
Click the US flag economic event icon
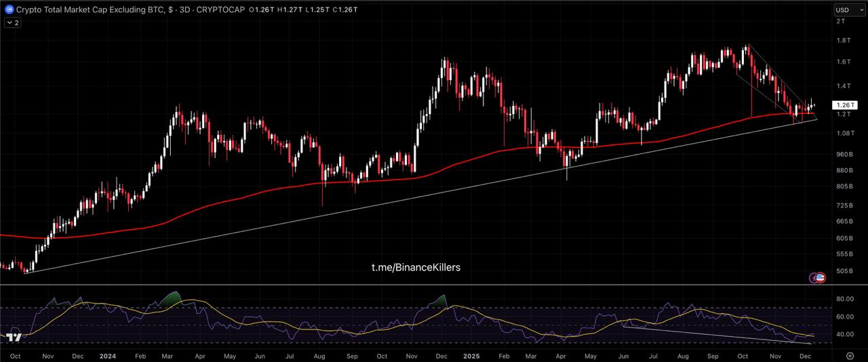pyautogui.click(x=820, y=277)
